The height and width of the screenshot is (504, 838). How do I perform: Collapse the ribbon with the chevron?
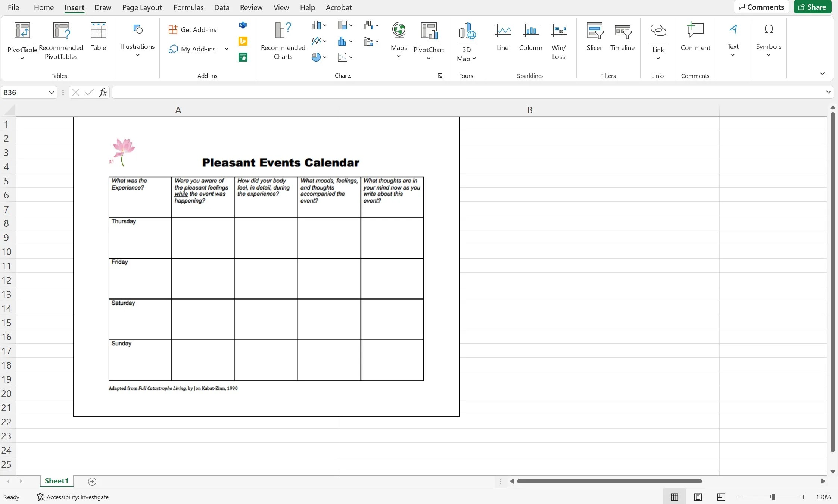click(x=823, y=74)
